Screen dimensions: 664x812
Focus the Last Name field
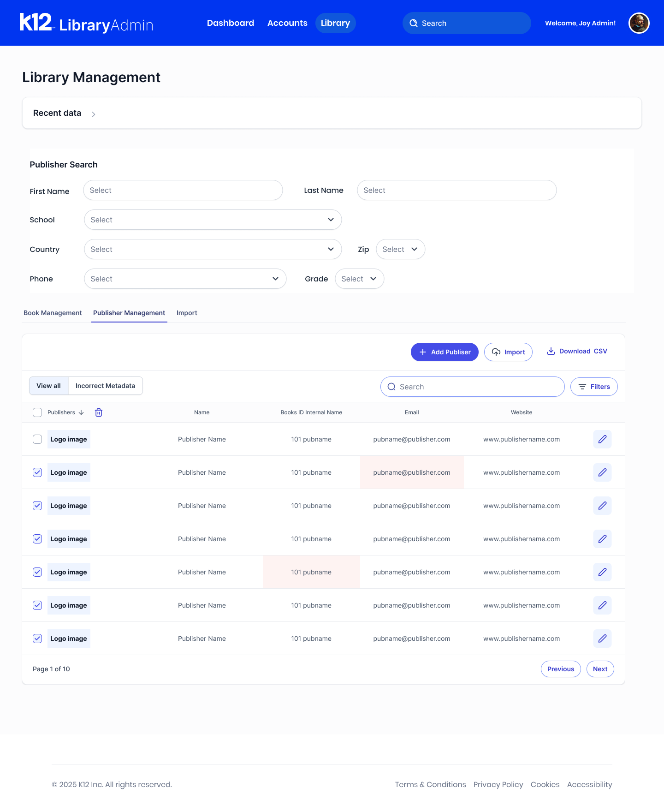[457, 190]
